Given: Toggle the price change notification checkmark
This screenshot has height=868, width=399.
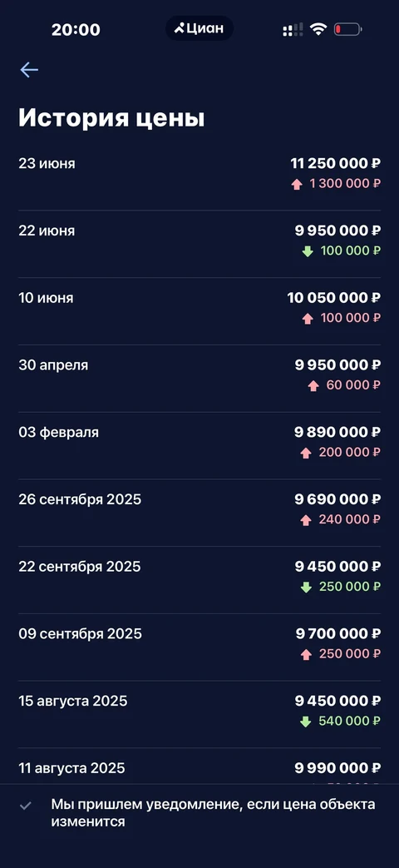Looking at the screenshot, I should point(26,806).
